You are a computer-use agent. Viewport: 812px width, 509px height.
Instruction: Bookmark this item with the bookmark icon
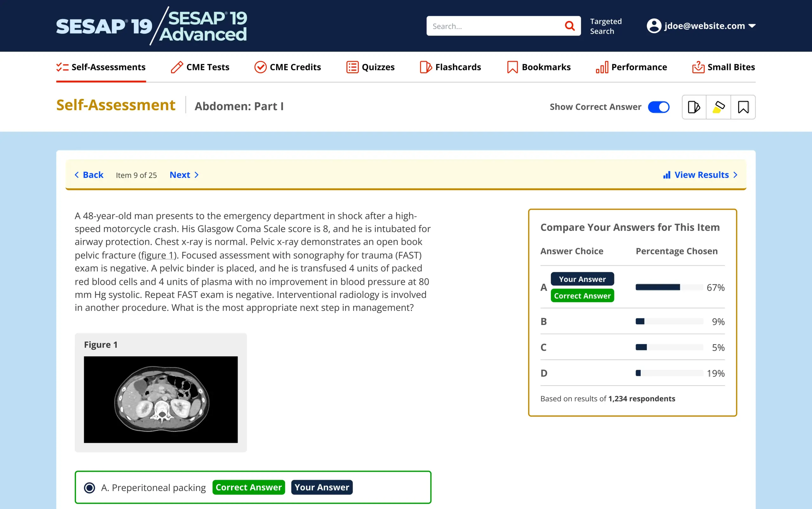743,107
